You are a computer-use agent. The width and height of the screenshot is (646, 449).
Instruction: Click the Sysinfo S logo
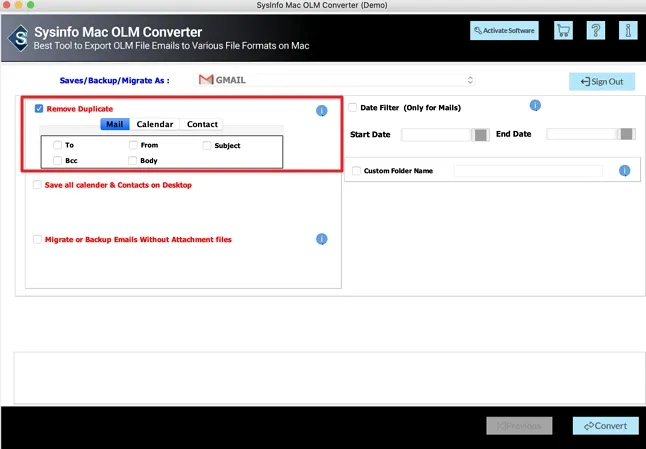(x=19, y=38)
